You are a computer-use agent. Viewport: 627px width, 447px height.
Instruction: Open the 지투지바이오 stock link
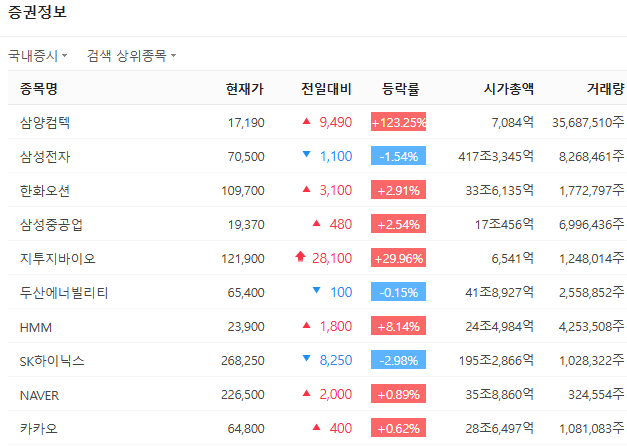pyautogui.click(x=58, y=258)
